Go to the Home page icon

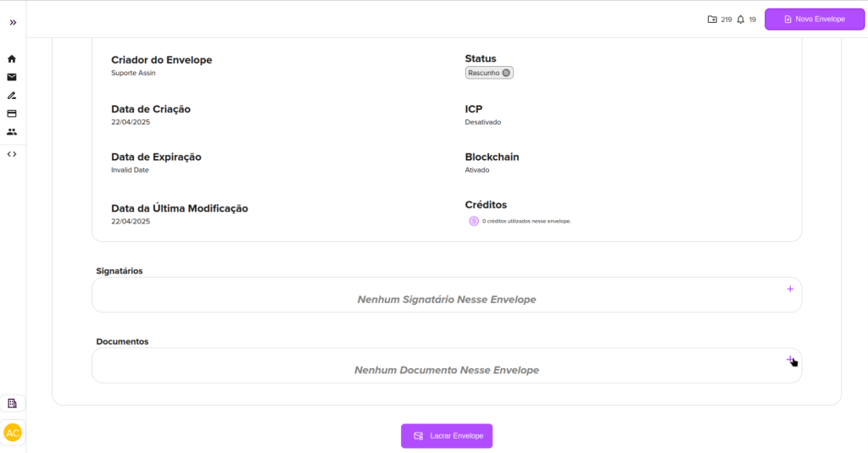(x=12, y=59)
